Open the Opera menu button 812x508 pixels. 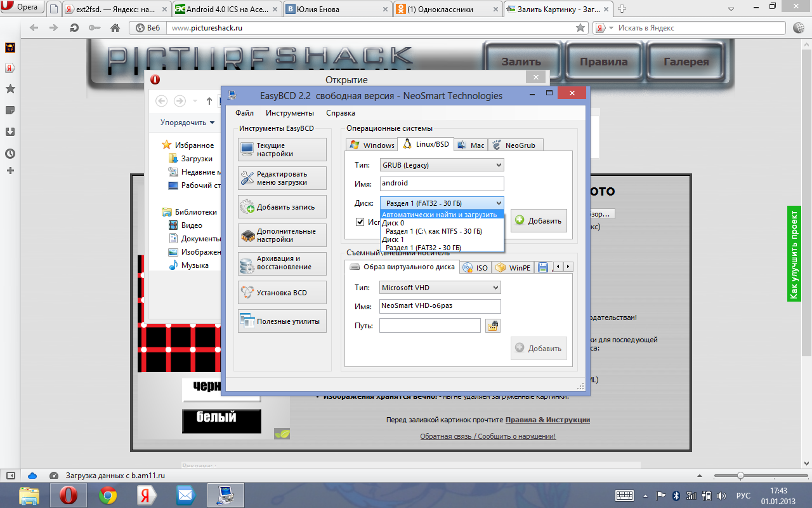[x=22, y=8]
